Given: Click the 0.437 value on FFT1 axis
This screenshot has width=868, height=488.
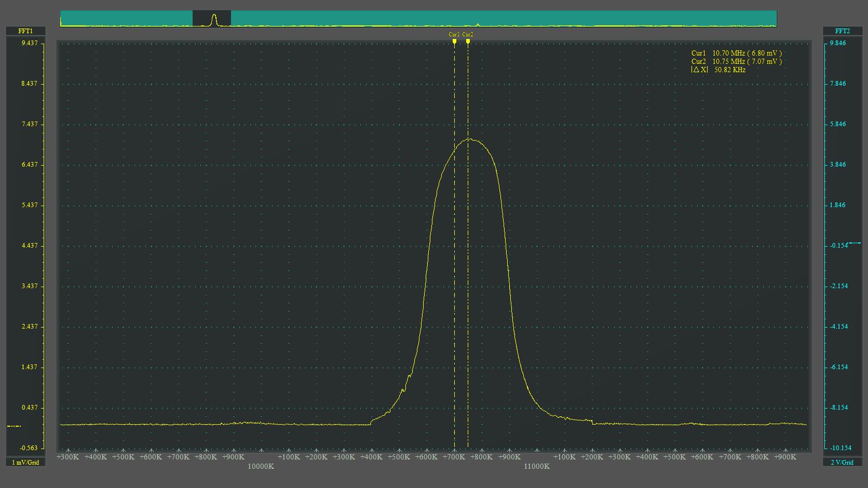Looking at the screenshot, I should (x=30, y=408).
